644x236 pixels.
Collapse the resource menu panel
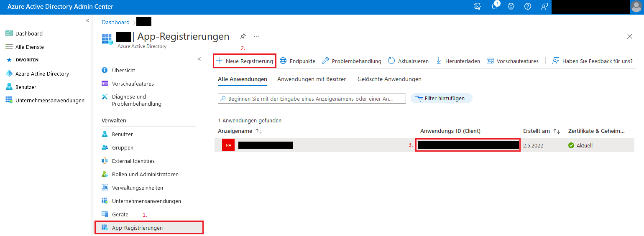pos(199,59)
